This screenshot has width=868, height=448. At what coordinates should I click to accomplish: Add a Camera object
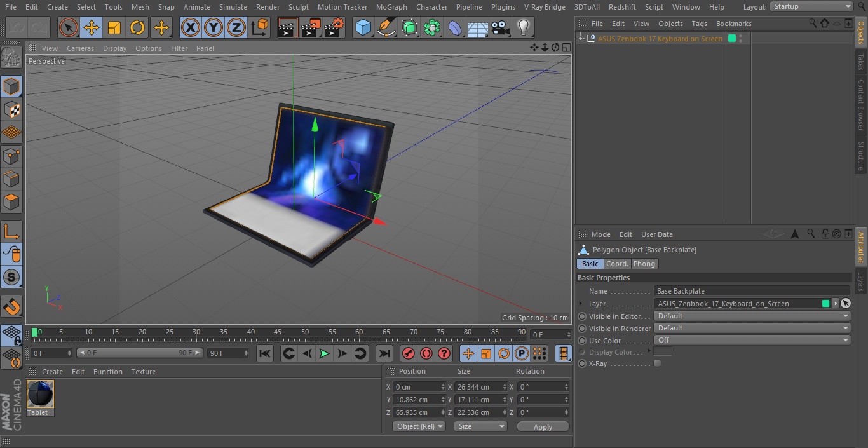pos(501,27)
